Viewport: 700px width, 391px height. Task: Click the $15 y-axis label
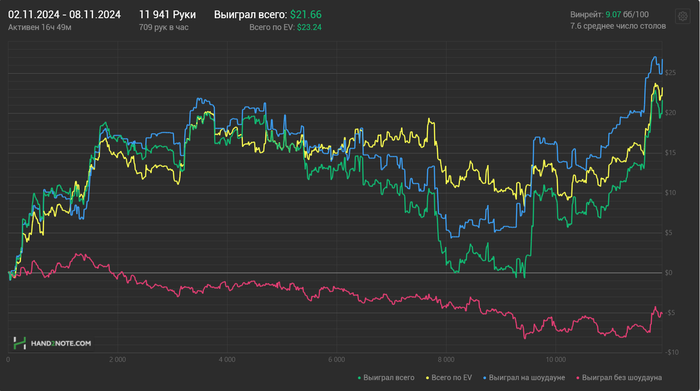(x=670, y=153)
